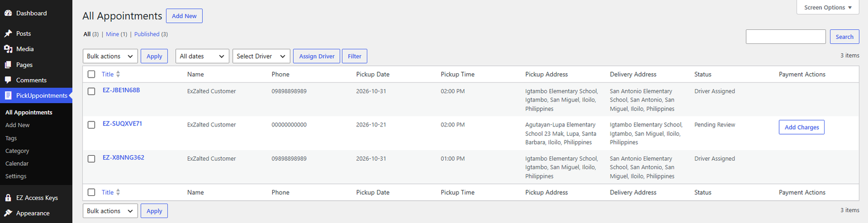Click the EZ Access Keys lock icon
Viewport: 868px width, 223px height.
[8, 198]
